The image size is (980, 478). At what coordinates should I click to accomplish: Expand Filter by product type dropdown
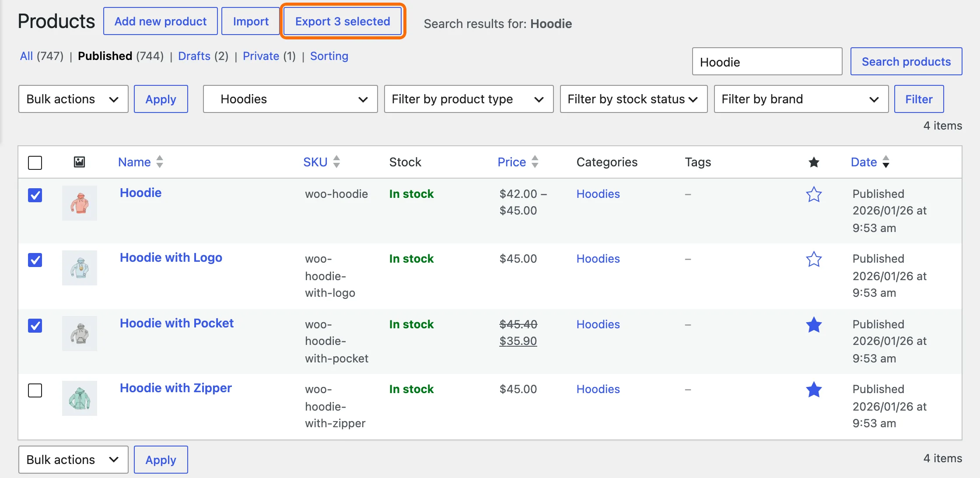[x=469, y=99]
